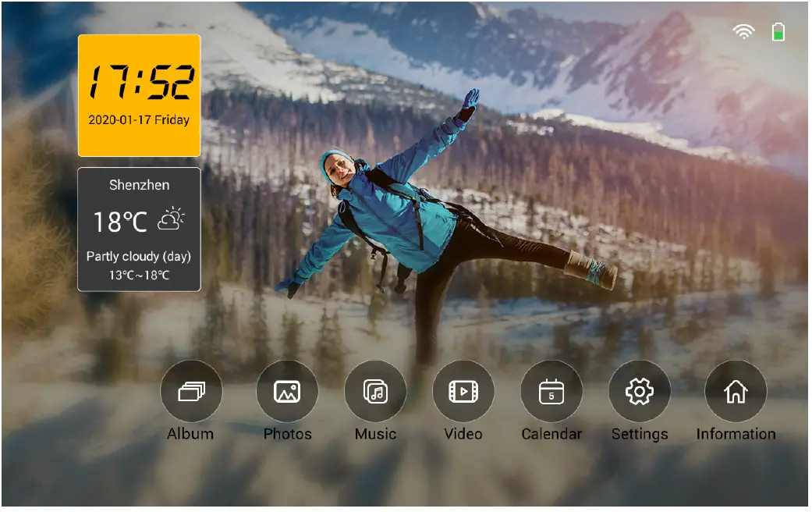Check the battery indicator icon
This screenshot has height=512, width=812.
point(778,31)
